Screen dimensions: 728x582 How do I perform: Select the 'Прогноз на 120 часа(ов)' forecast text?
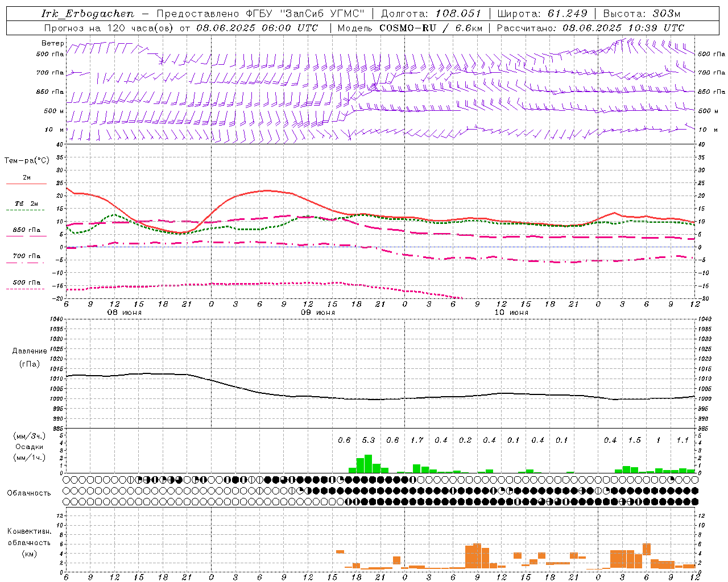coord(109,28)
